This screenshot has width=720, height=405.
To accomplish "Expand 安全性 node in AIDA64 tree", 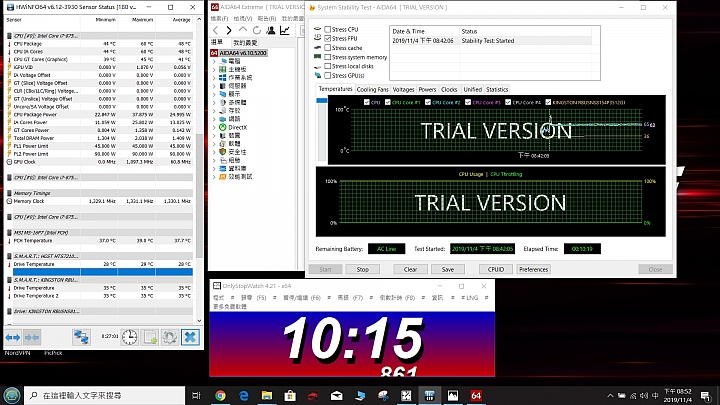I will click(214, 152).
